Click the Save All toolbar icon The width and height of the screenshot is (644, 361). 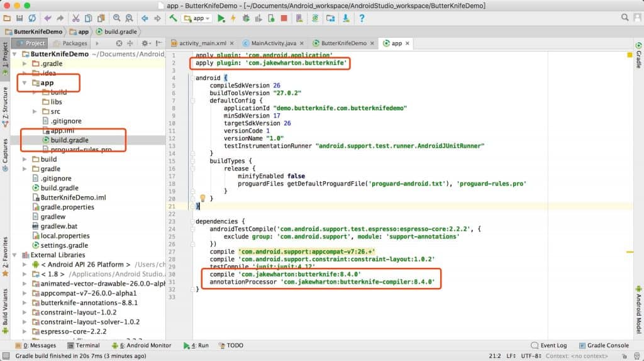pos(19,18)
